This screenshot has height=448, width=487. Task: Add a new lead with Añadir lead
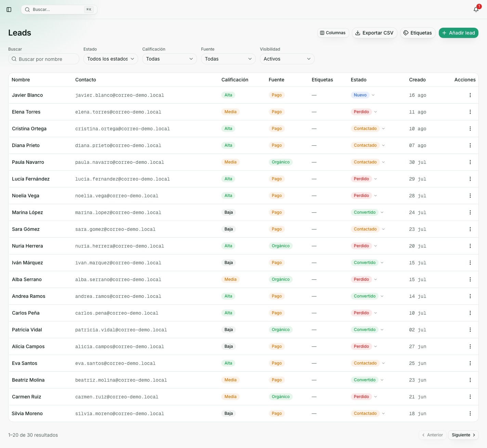[x=459, y=33]
